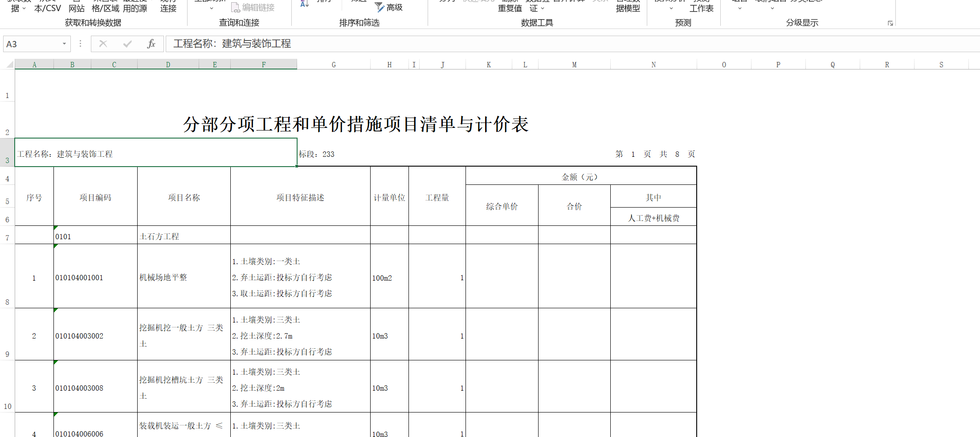Expand the Group (组合) dropdown arrow
Screen dimensions: 980x437
coord(740,8)
